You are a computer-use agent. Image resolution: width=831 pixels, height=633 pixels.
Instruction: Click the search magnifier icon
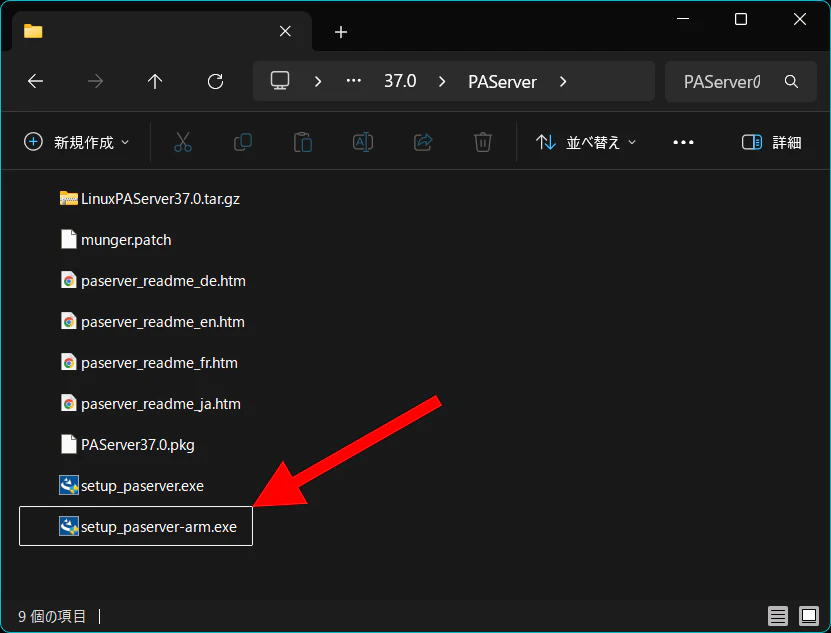click(791, 82)
